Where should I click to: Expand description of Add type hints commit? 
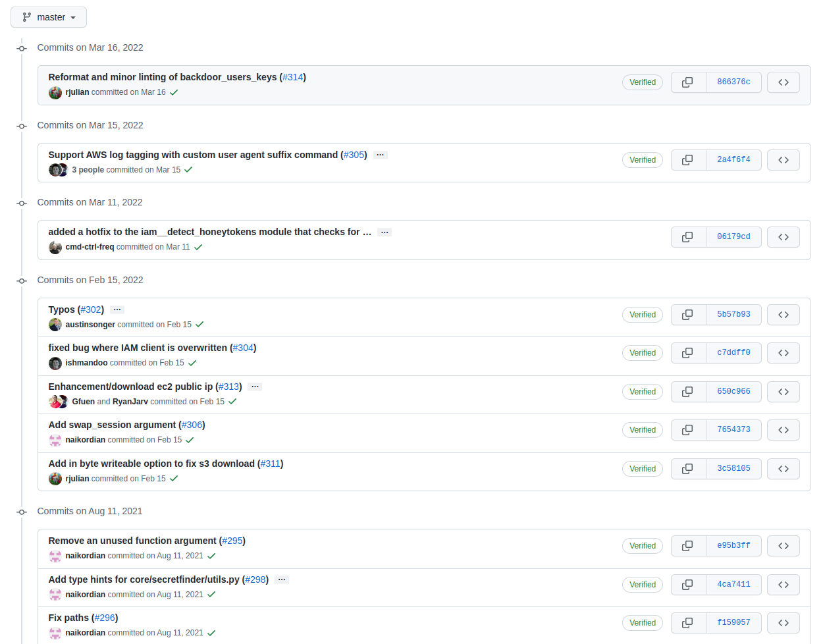tap(282, 579)
